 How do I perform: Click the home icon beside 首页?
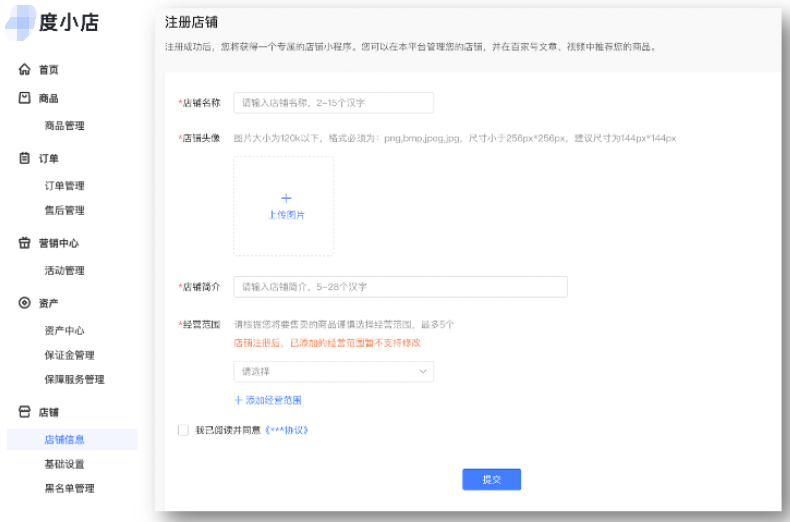[x=25, y=70]
